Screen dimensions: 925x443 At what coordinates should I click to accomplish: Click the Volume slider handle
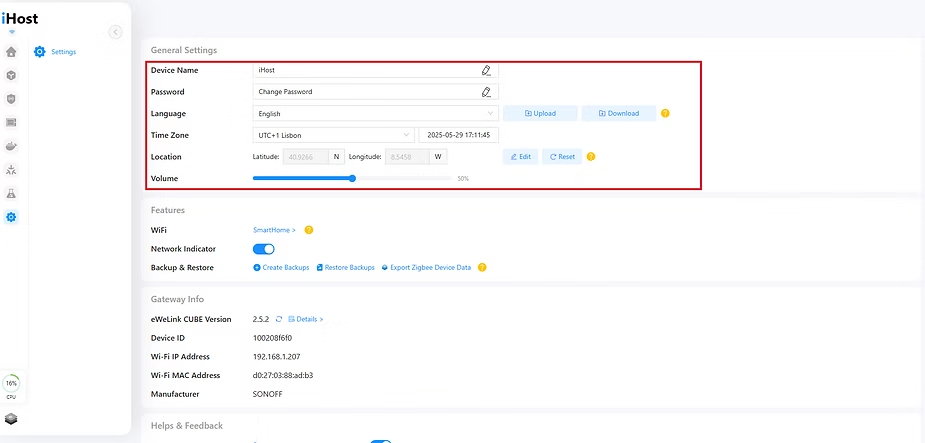tap(352, 179)
